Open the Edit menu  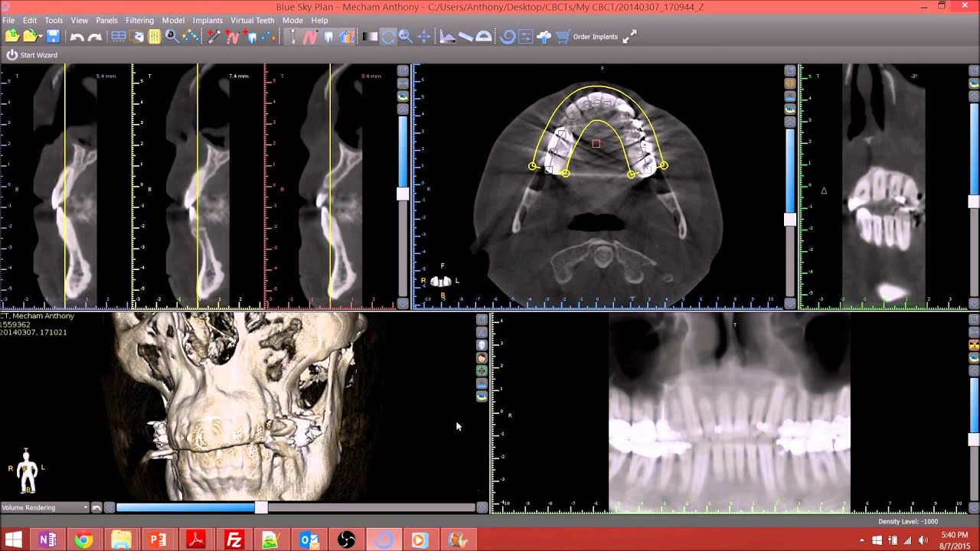click(30, 21)
